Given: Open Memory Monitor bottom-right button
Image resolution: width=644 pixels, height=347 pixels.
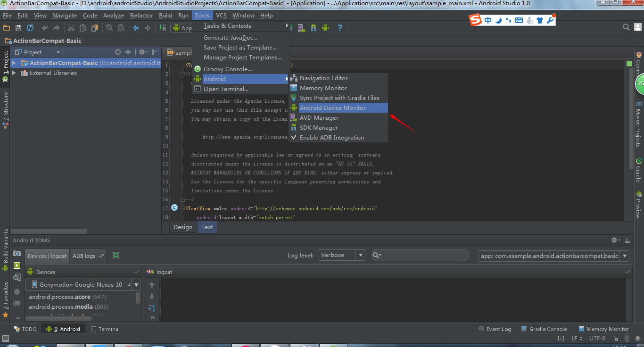Looking at the screenshot, I should coord(603,329).
